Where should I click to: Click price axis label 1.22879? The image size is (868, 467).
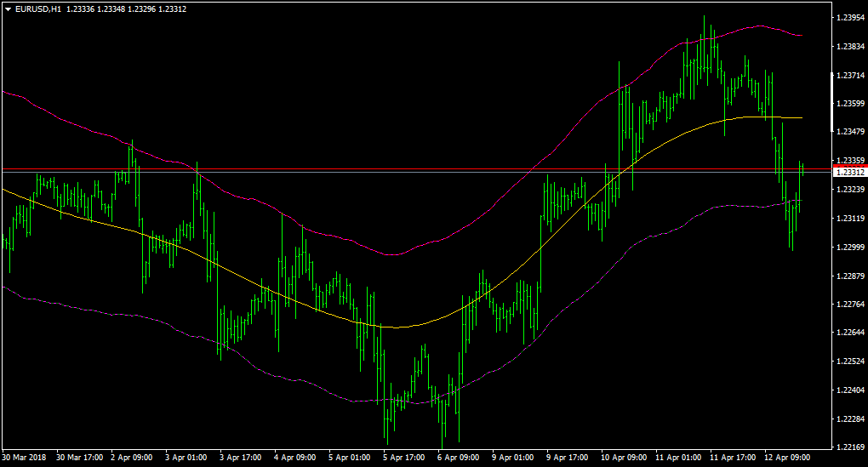850,276
